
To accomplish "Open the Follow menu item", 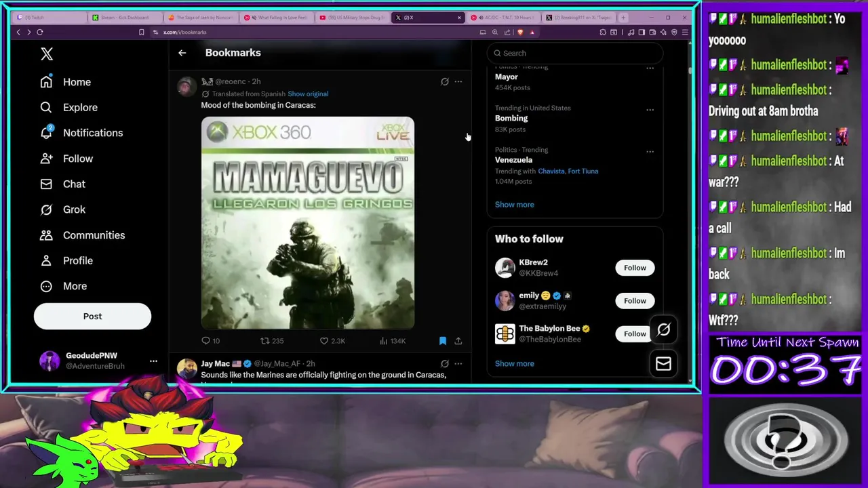I will tap(66, 159).
